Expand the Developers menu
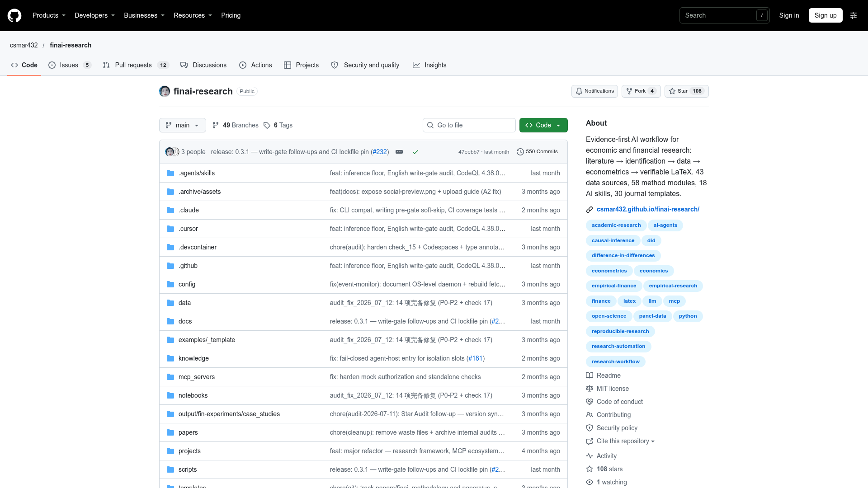The height and width of the screenshot is (488, 868). [x=94, y=15]
